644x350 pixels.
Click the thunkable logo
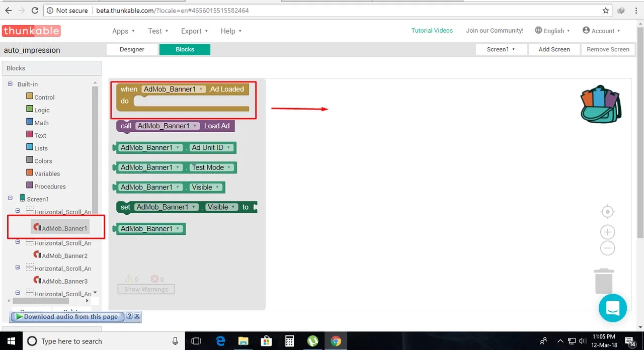[31, 31]
